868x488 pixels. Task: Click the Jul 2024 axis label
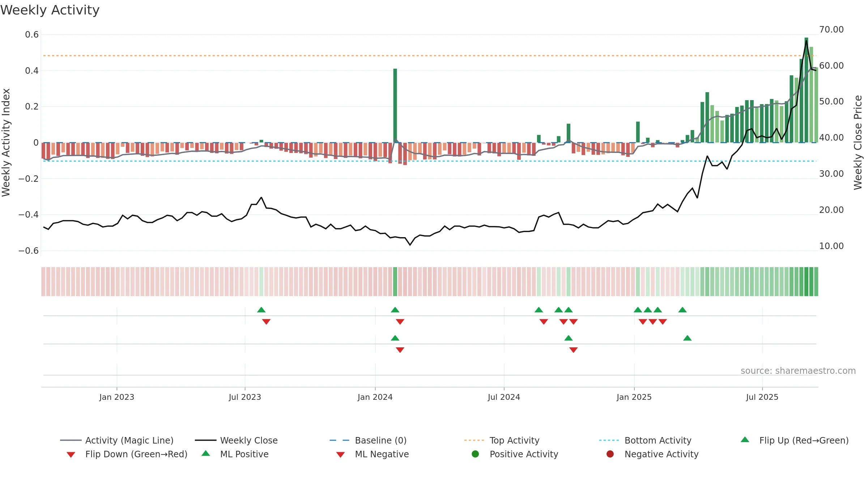click(x=504, y=397)
